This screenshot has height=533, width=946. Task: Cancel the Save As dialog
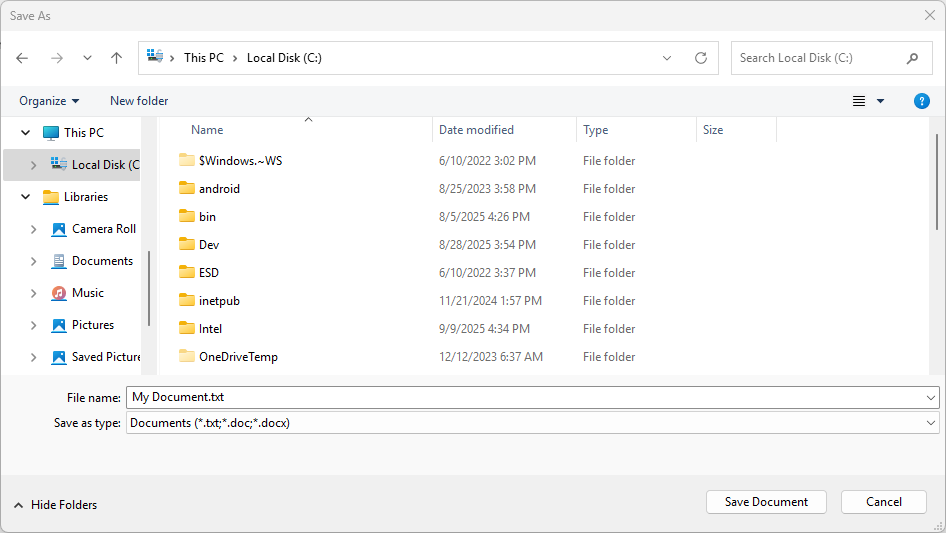[883, 502]
